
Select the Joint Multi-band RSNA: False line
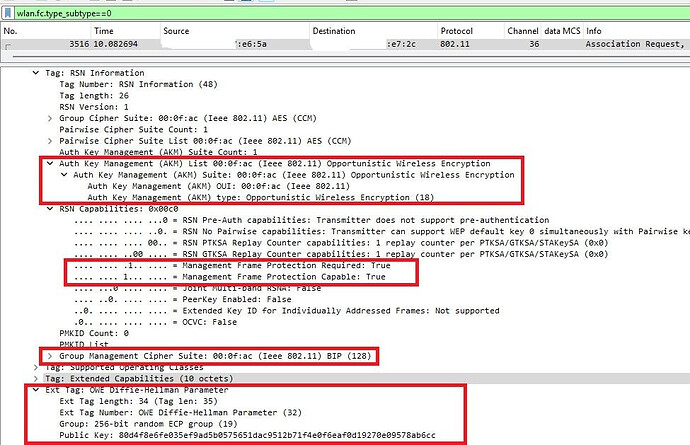coord(198,288)
